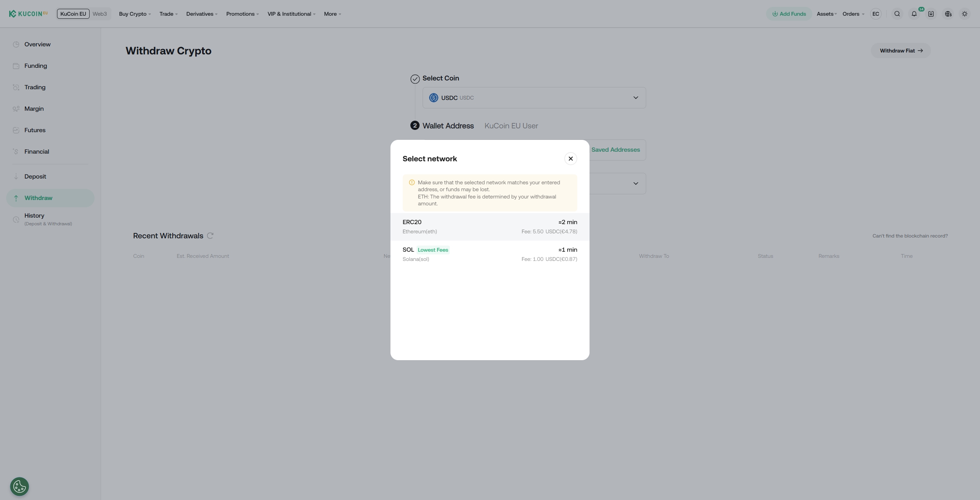The width and height of the screenshot is (980, 500).
Task: Click the Deposit arrow icon
Action: (16, 177)
